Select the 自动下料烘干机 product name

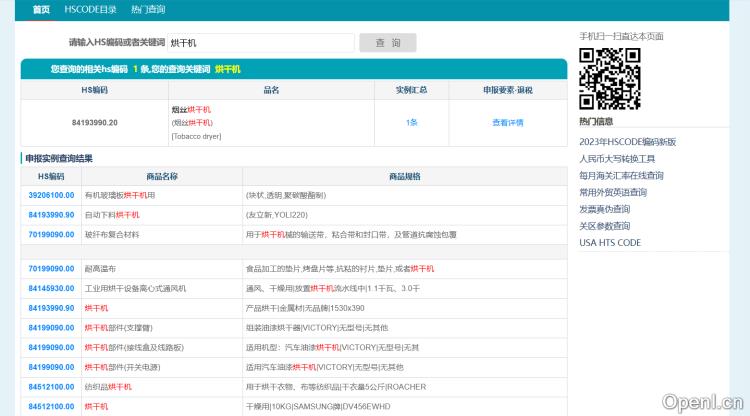click(x=112, y=215)
